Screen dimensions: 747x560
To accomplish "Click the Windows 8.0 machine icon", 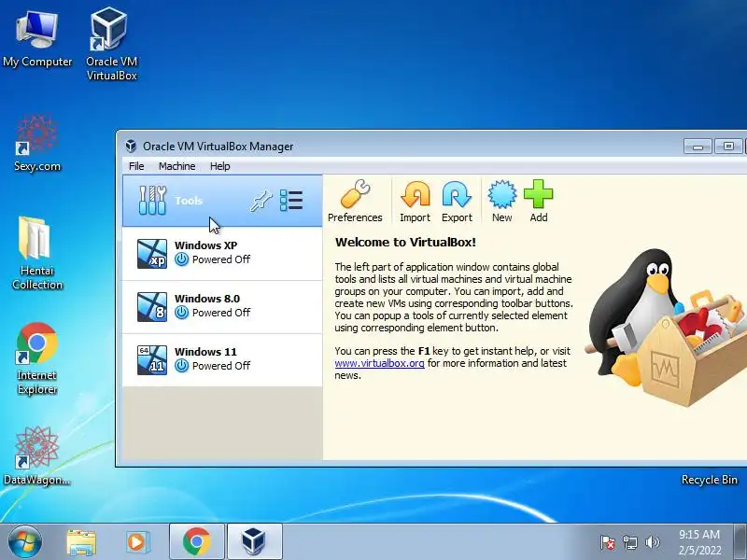I will click(152, 307).
